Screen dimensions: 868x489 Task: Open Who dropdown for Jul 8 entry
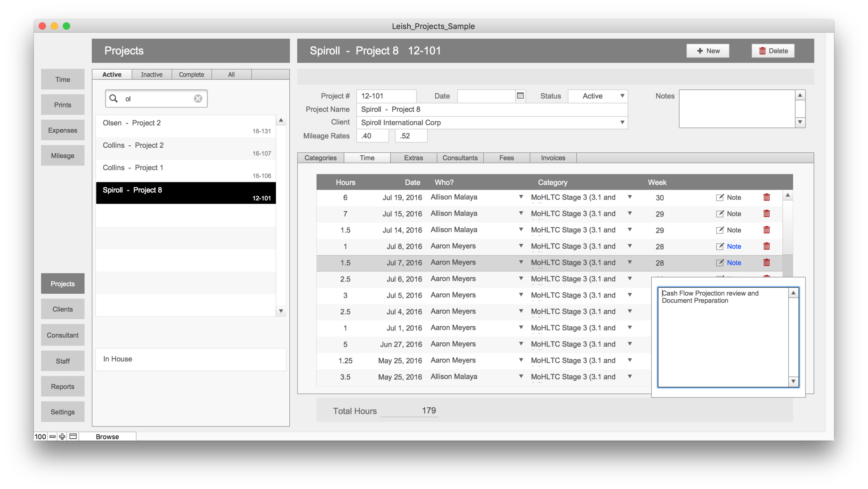pyautogui.click(x=521, y=246)
